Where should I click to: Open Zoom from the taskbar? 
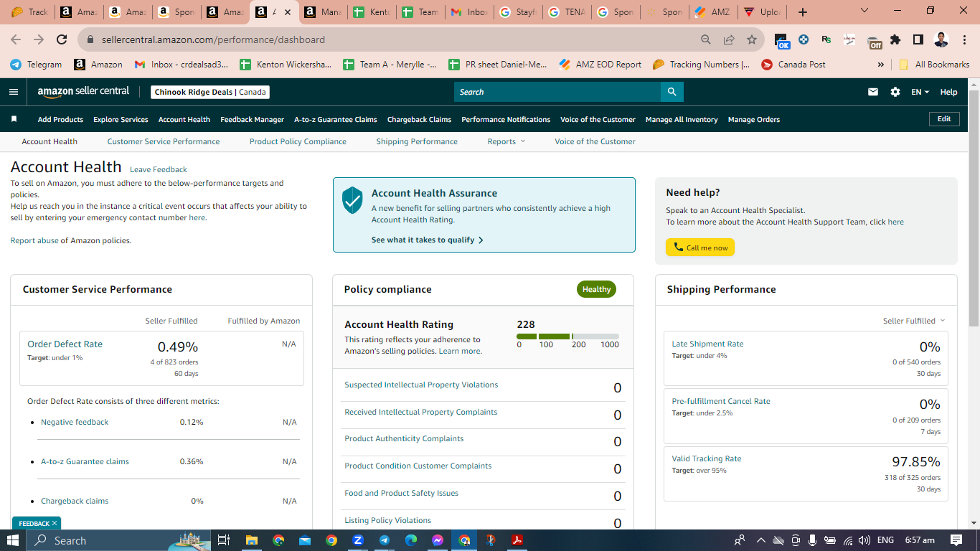point(357,540)
